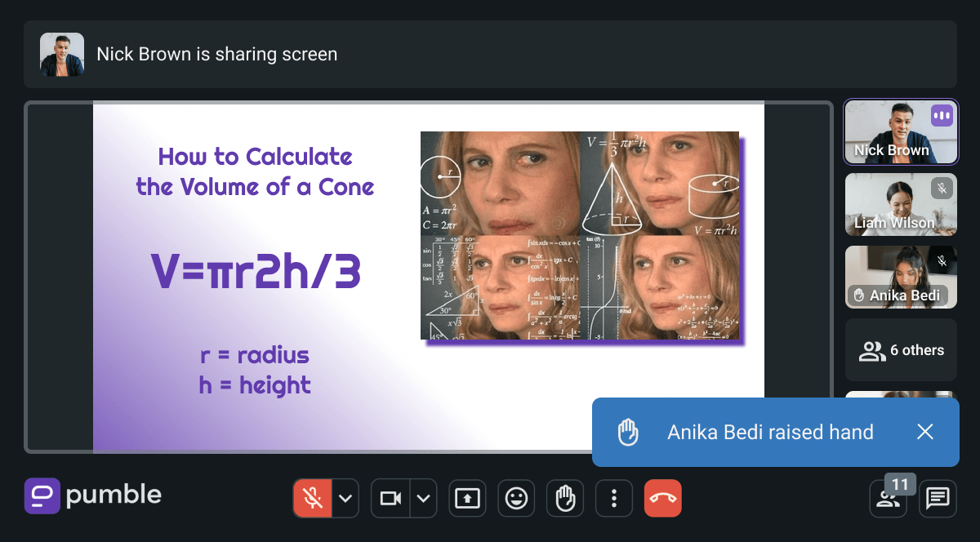Click the 'Nick Brown is sharing screen' text
980x542 pixels.
pos(216,55)
